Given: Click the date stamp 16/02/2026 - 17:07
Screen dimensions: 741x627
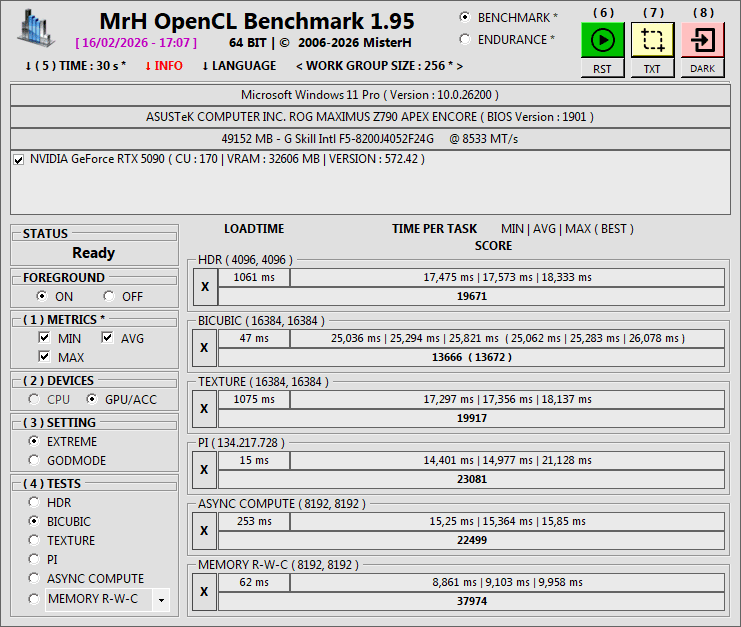Looking at the screenshot, I should coord(136,43).
